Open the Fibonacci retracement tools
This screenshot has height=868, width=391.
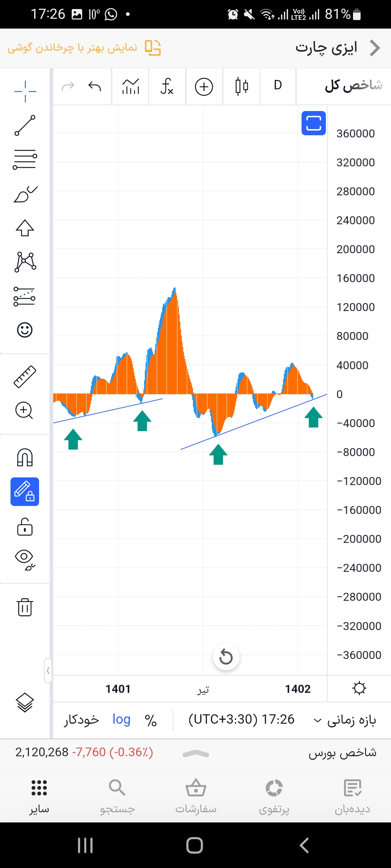tap(25, 159)
